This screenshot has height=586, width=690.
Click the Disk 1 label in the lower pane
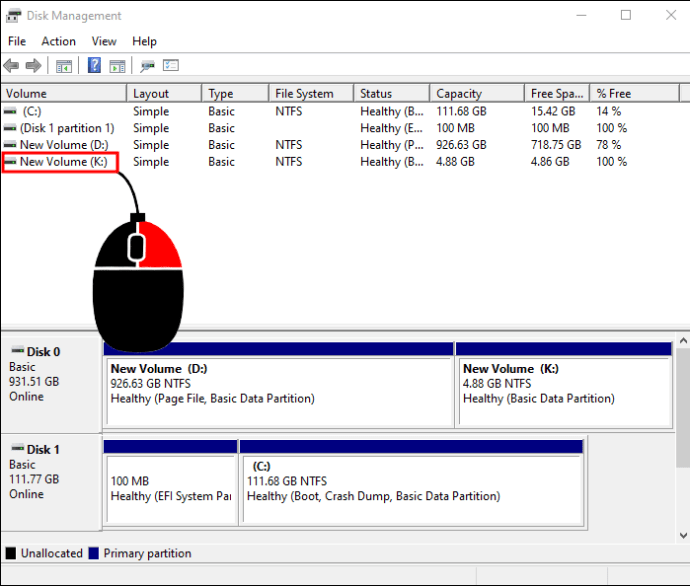[43, 450]
